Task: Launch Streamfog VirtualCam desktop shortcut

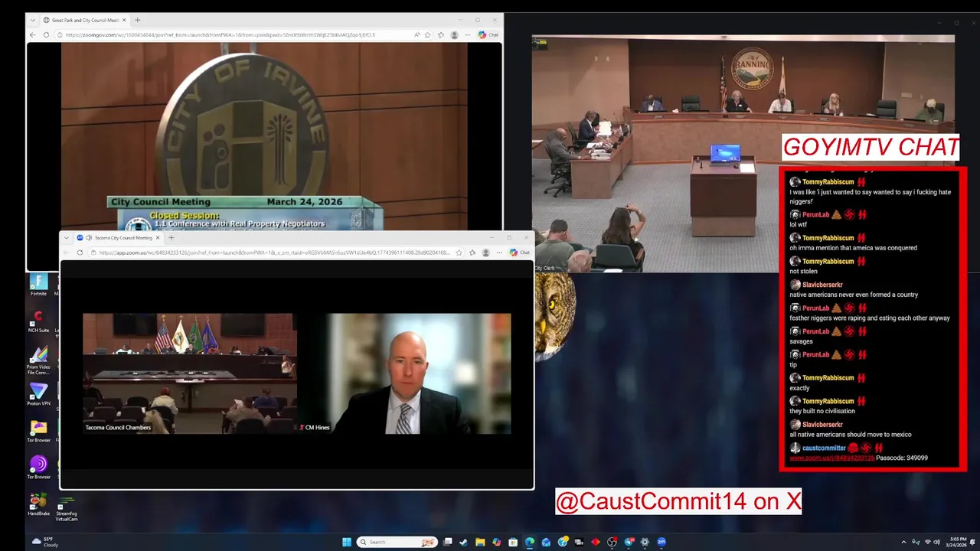Action: pos(67,507)
